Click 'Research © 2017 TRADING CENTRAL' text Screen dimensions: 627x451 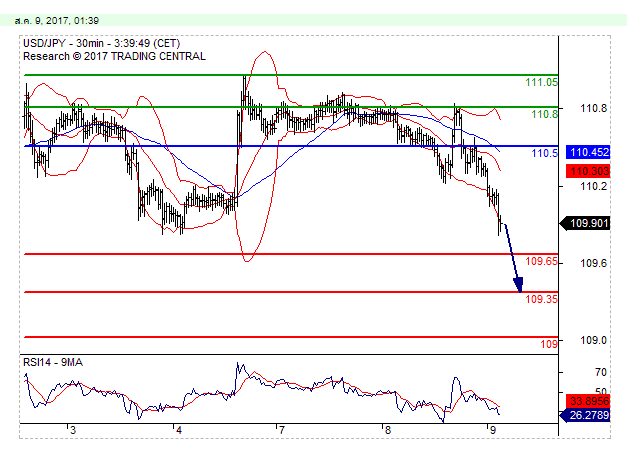pyautogui.click(x=114, y=56)
